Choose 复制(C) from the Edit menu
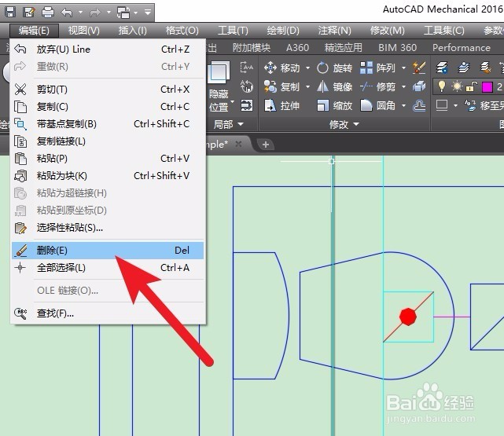 [x=108, y=107]
